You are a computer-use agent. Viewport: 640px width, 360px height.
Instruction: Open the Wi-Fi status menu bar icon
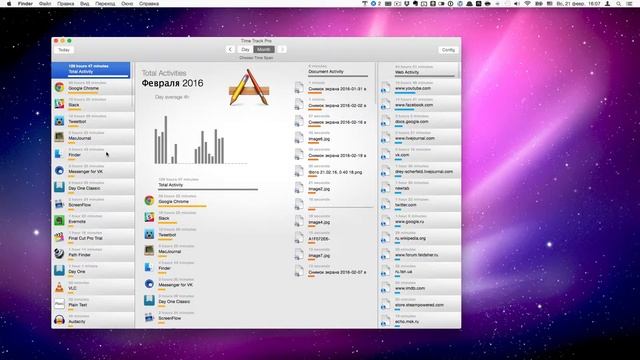coord(527,4)
